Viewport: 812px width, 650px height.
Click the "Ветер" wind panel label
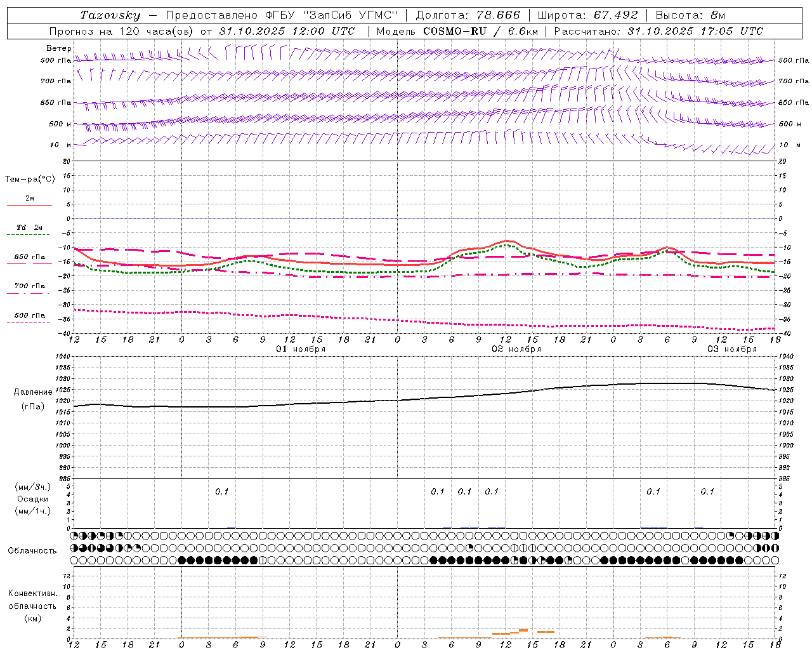[59, 48]
